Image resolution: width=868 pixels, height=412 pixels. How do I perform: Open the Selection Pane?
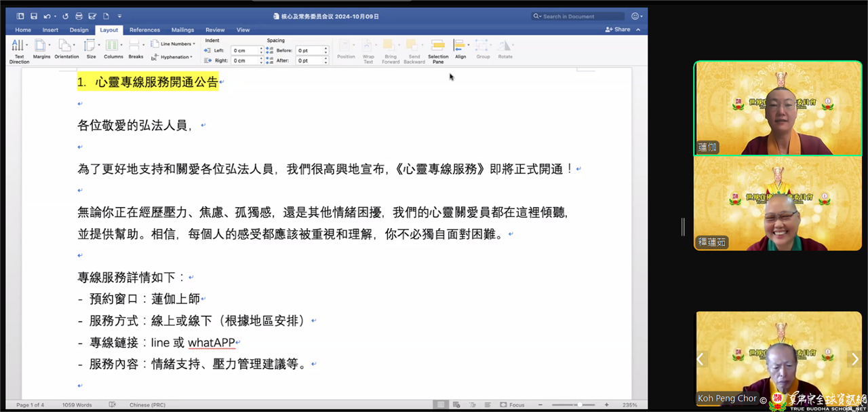(x=438, y=49)
